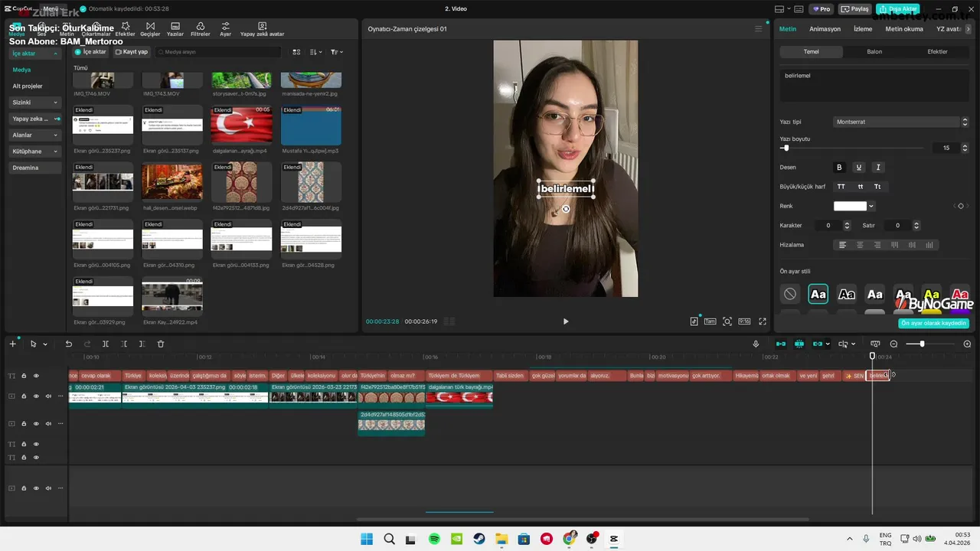Lock the top text track
This screenshot has width=980, height=551.
click(24, 376)
